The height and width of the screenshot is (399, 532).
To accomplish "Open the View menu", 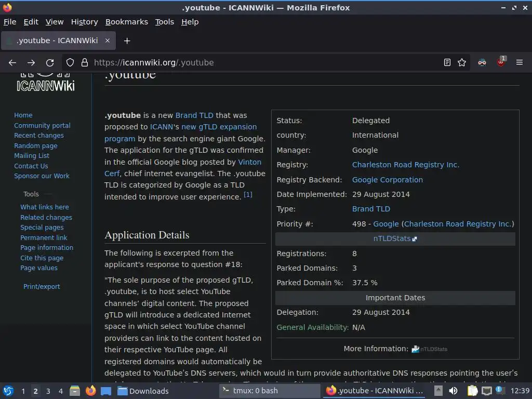I will pyautogui.click(x=55, y=22).
